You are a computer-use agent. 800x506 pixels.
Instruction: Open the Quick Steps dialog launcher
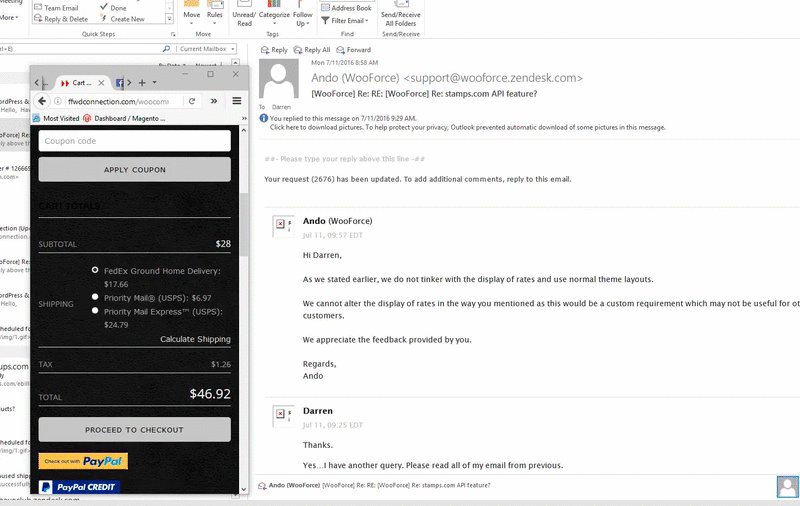tap(173, 34)
